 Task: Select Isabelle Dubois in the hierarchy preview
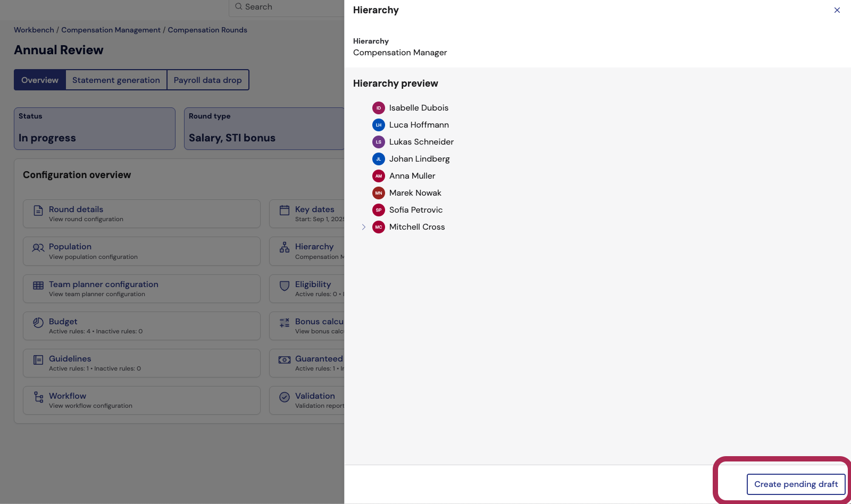pyautogui.click(x=419, y=108)
